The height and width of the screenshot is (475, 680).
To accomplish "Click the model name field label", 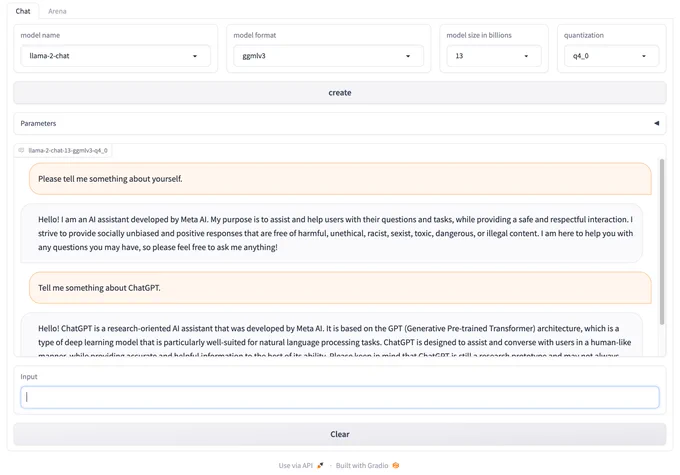I will (x=40, y=35).
